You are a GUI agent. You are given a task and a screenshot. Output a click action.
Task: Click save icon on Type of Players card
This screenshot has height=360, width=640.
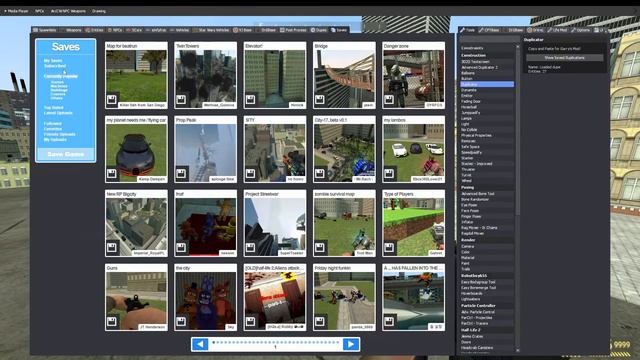pos(389,247)
